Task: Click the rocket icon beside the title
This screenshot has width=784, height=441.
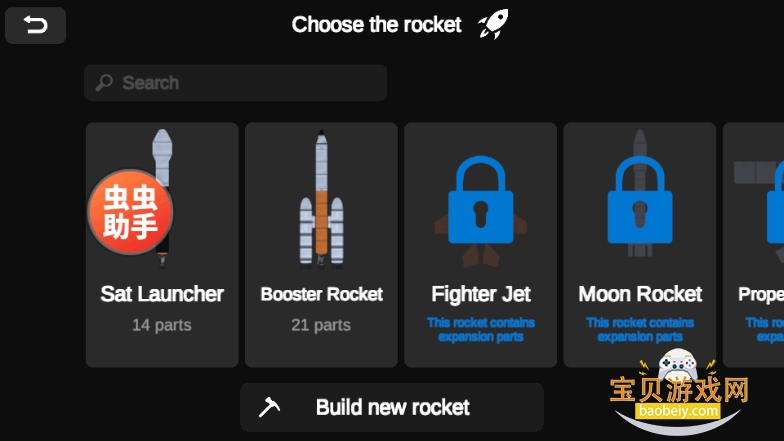Action: [x=493, y=24]
